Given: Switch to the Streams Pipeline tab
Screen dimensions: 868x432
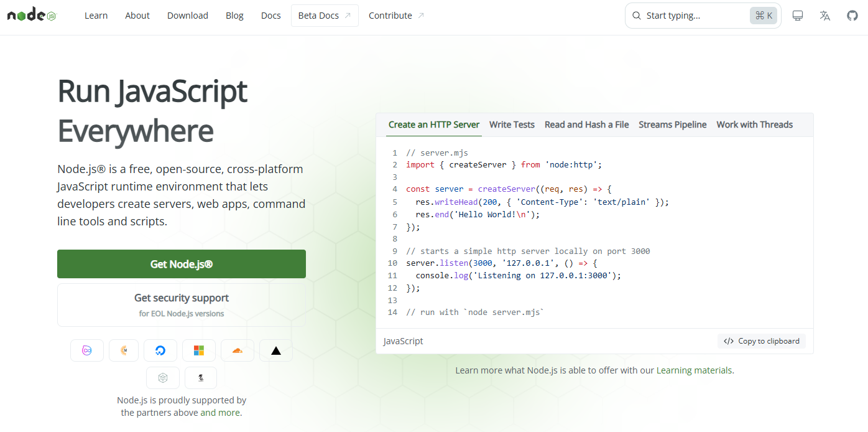Looking at the screenshot, I should (x=673, y=124).
